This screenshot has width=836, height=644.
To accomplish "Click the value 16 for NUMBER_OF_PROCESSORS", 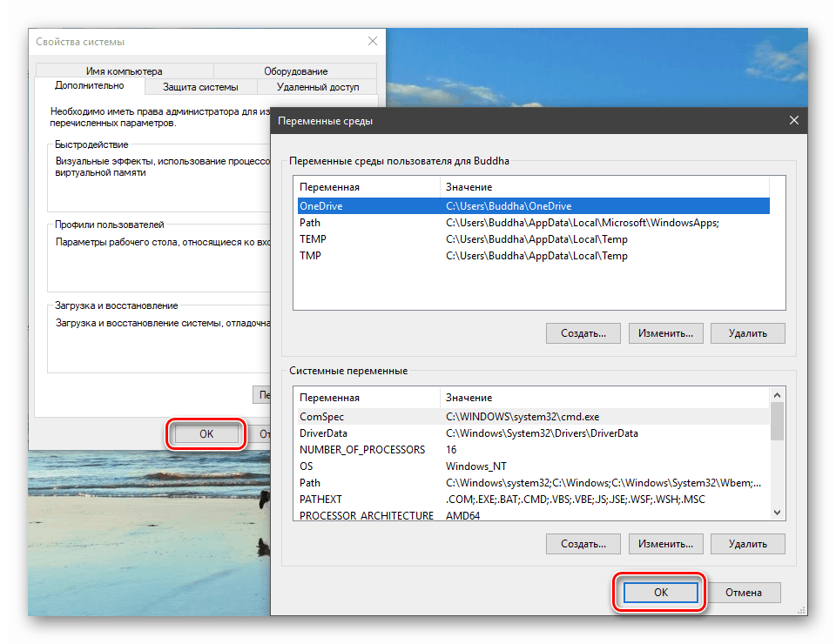I will (x=451, y=450).
